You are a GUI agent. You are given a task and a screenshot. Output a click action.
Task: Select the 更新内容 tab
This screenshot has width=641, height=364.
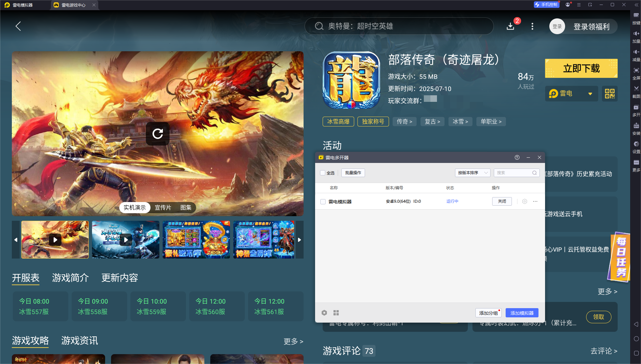click(120, 278)
